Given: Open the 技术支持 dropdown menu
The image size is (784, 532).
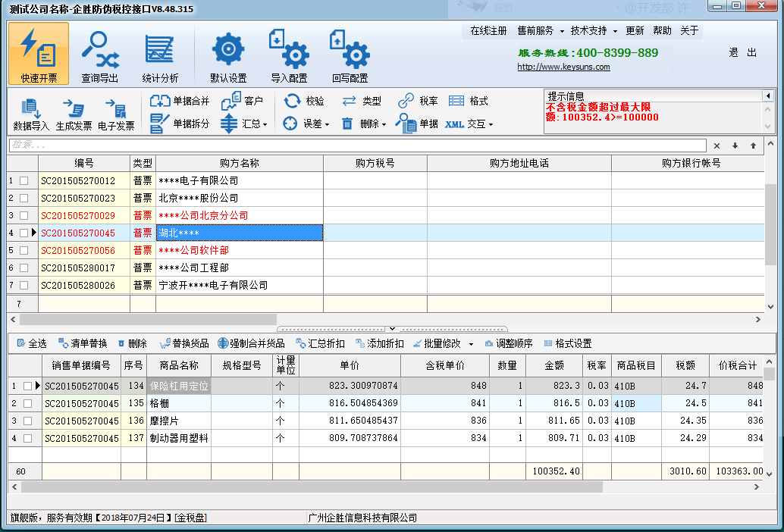Looking at the screenshot, I should click(x=594, y=31).
